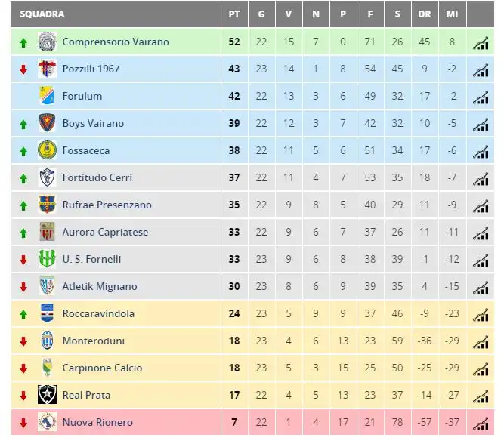Sort by DR goal difference column header

click(x=425, y=14)
